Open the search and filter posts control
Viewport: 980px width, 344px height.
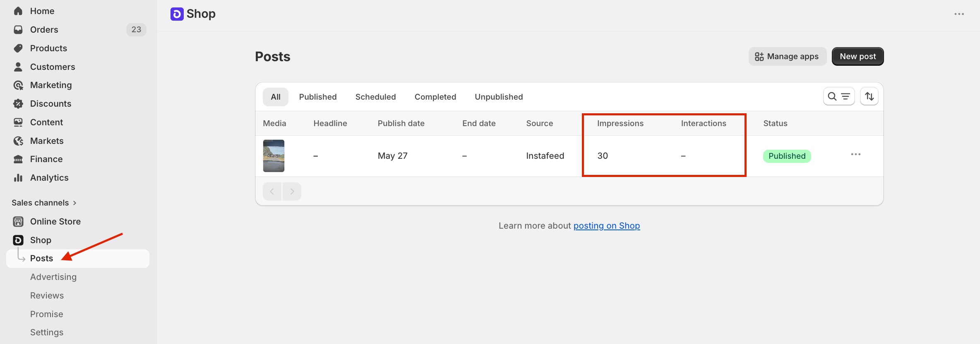(x=839, y=96)
